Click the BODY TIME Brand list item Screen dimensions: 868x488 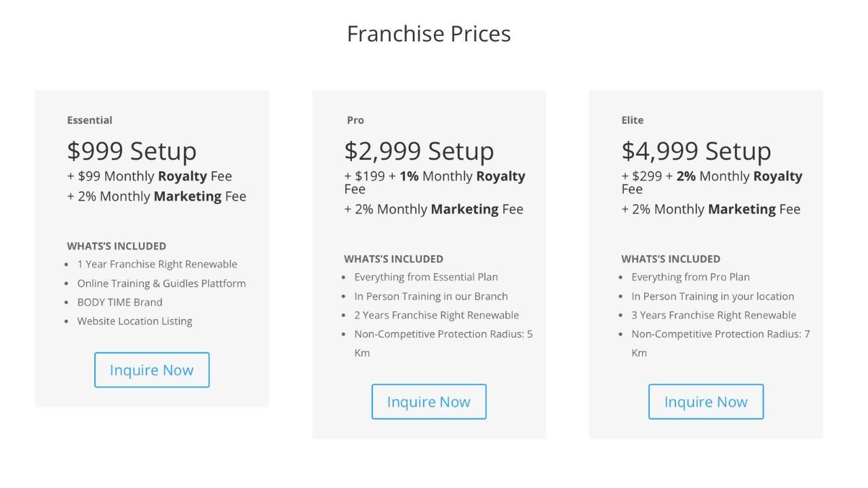120,302
